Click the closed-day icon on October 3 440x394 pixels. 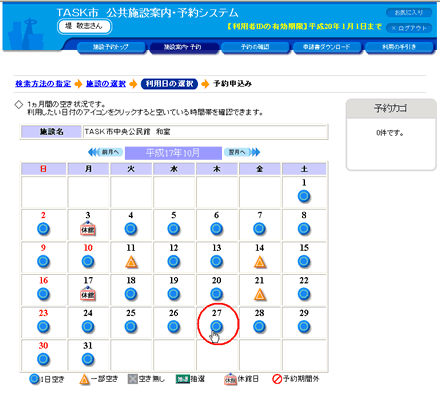coord(88,229)
